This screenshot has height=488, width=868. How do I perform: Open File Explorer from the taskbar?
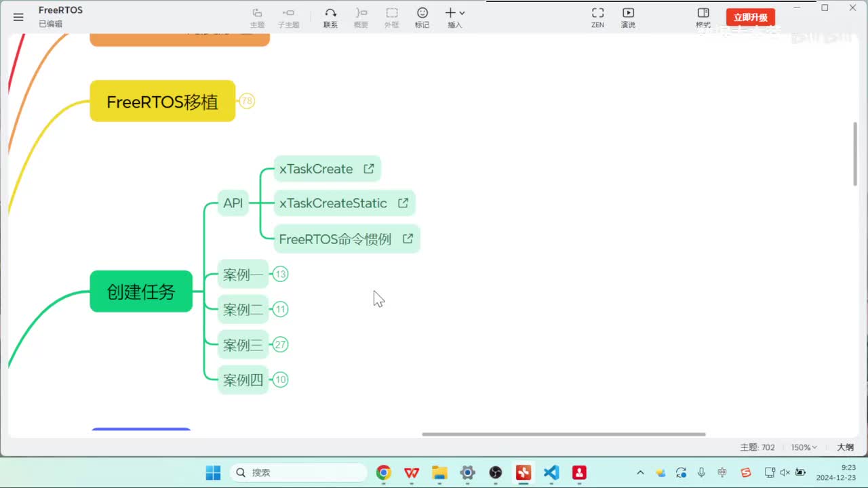pos(439,472)
